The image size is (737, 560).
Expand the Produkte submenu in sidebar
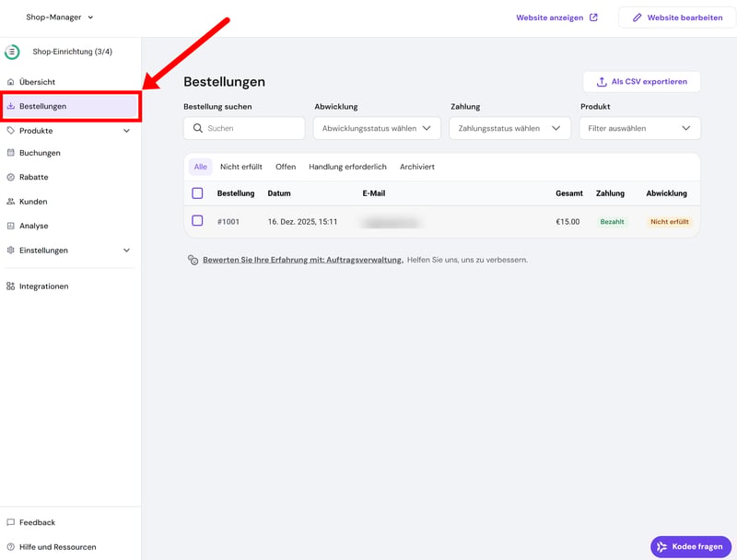[126, 131]
